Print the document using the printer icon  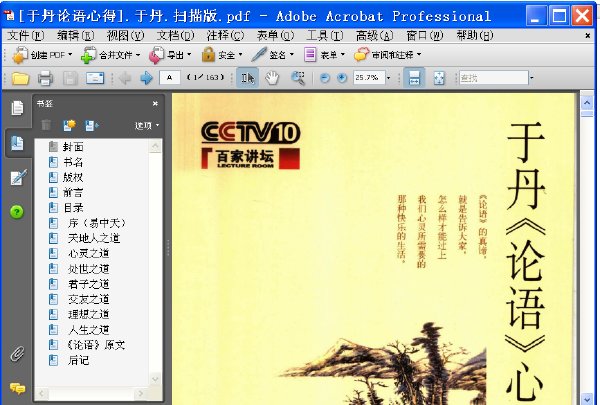coord(45,78)
